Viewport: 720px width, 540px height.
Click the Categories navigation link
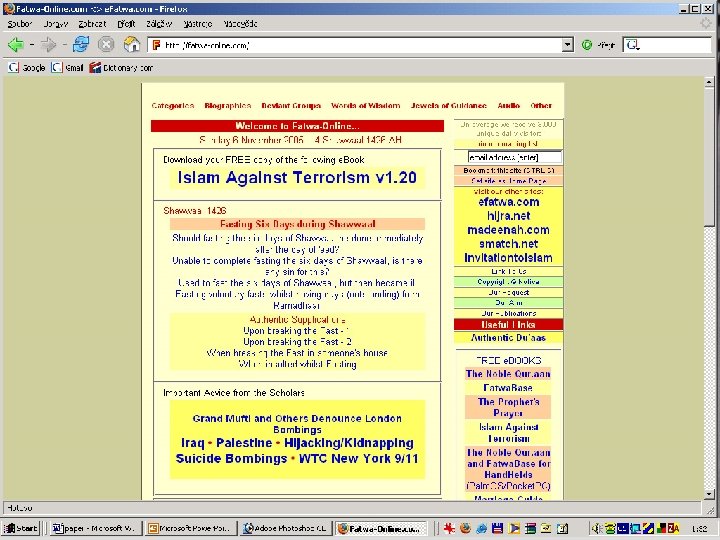tap(173, 106)
